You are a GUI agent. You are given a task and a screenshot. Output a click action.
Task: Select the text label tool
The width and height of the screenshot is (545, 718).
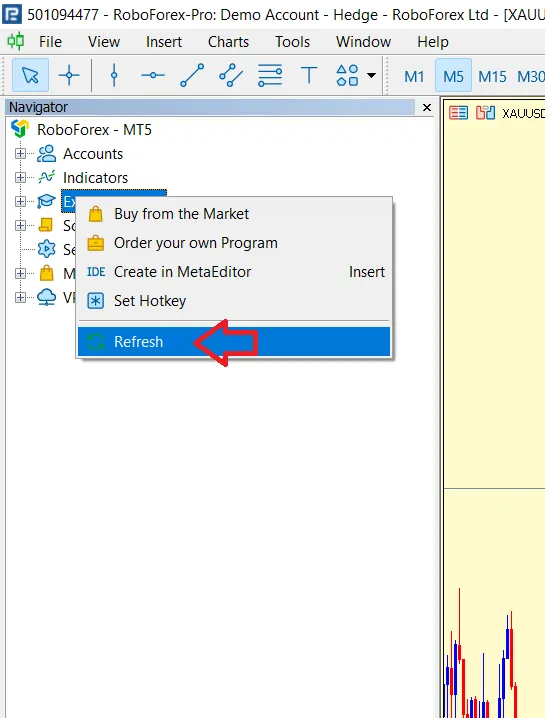tap(309, 75)
